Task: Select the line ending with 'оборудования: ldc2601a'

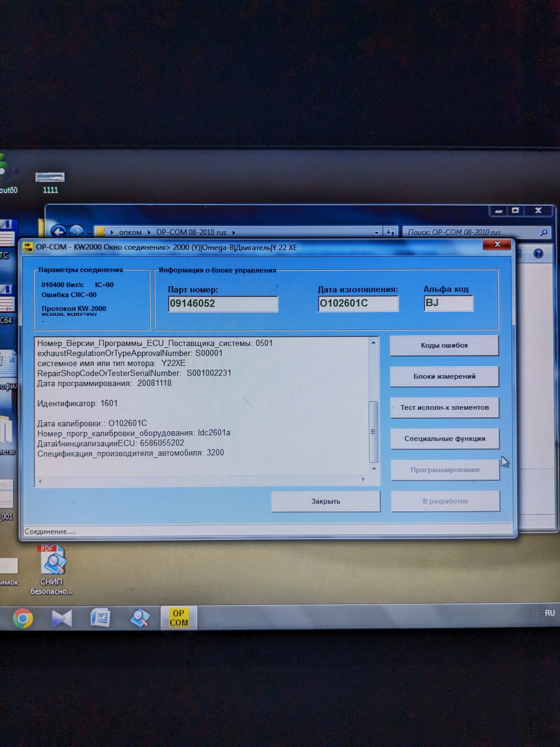Action: point(133,433)
